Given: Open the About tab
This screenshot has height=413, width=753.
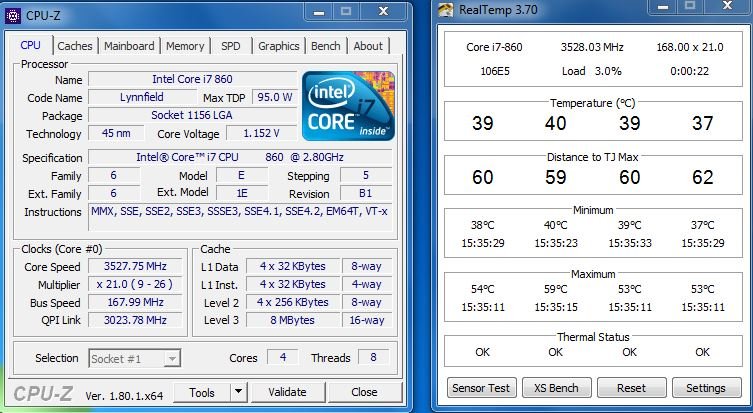Looking at the screenshot, I should coord(368,46).
